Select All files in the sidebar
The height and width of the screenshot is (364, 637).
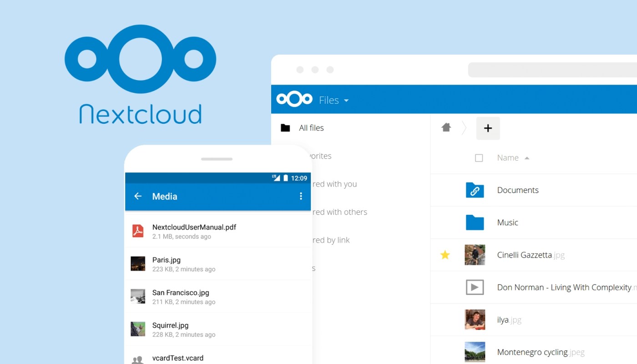(x=311, y=128)
